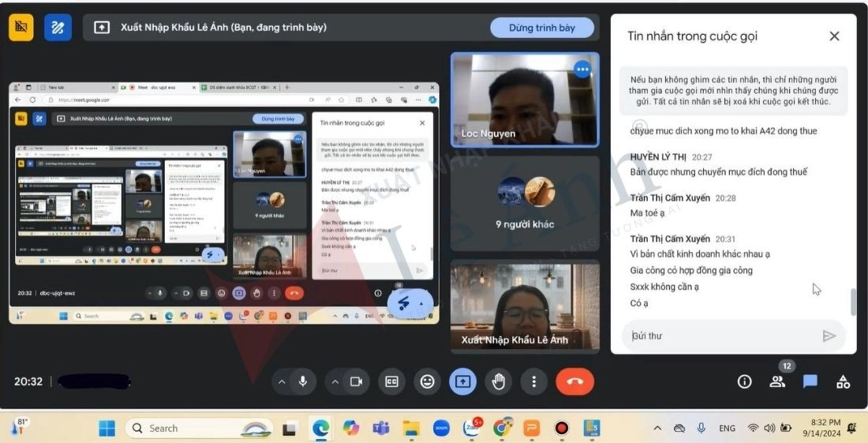Click the Dừng trình bày button
Screen dimensions: 868x443
541,28
